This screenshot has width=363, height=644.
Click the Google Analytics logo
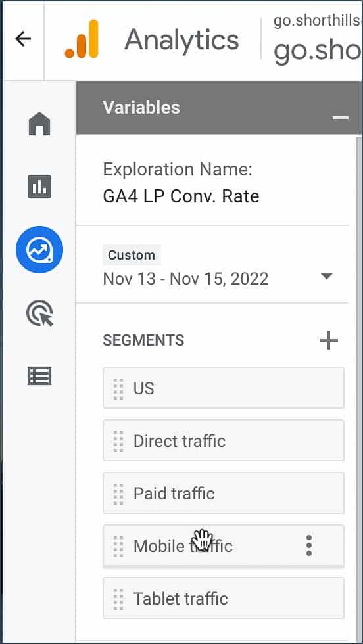[82, 39]
